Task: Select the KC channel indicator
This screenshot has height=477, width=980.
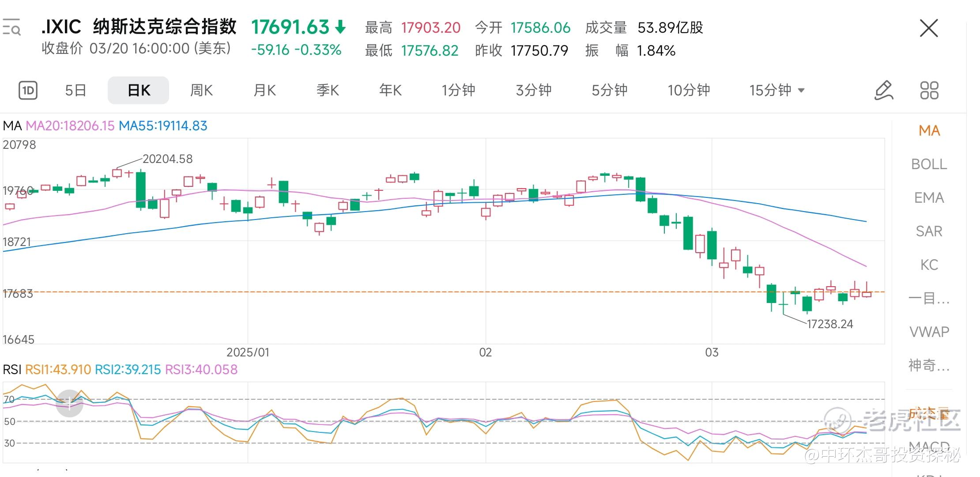Action: pyautogui.click(x=929, y=265)
